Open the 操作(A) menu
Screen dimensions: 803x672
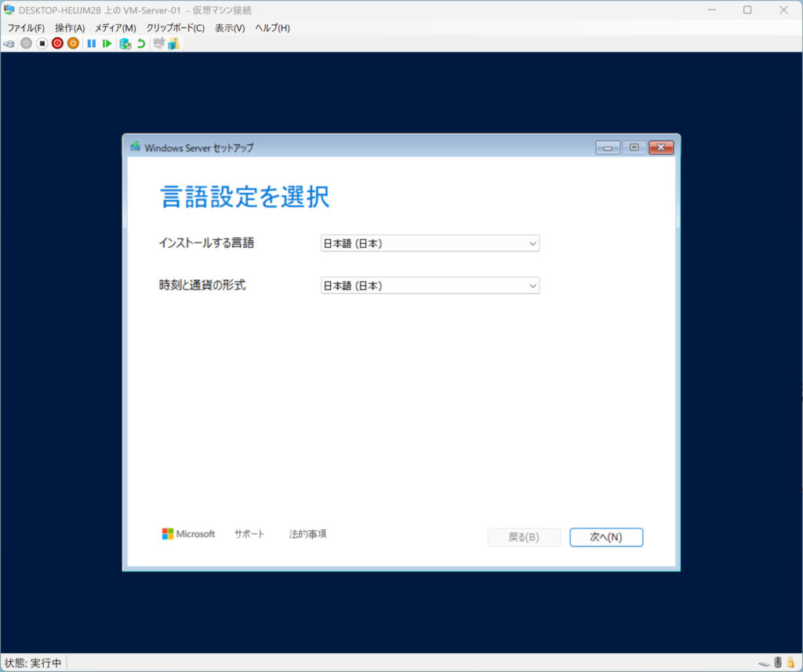tap(70, 27)
